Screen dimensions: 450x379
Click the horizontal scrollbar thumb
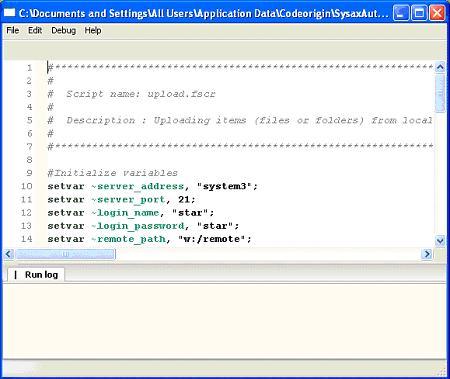[x=65, y=254]
